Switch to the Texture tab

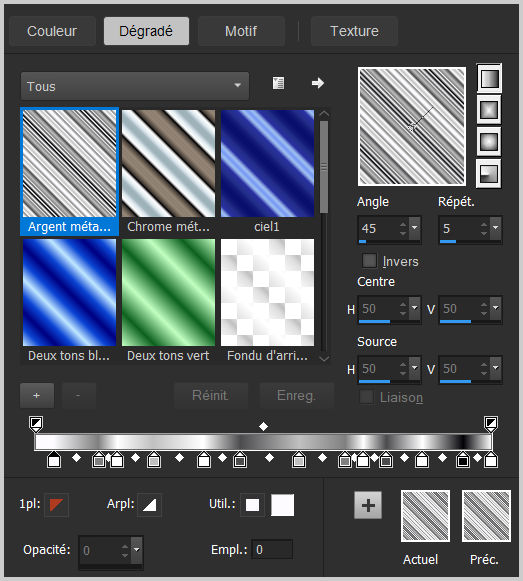[354, 31]
